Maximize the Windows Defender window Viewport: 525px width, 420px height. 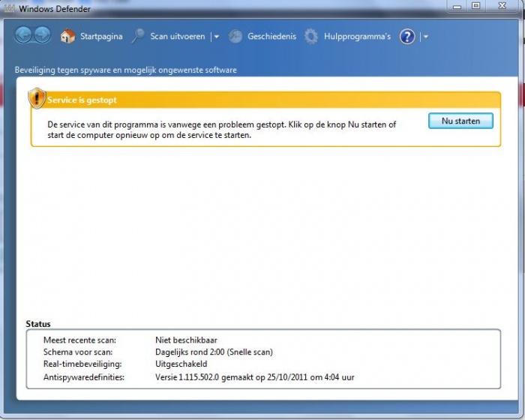(475, 6)
